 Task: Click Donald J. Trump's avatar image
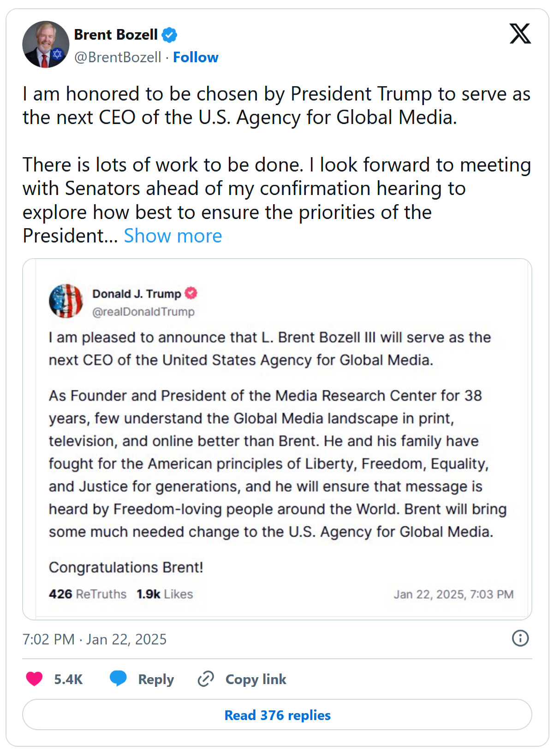coord(66,301)
